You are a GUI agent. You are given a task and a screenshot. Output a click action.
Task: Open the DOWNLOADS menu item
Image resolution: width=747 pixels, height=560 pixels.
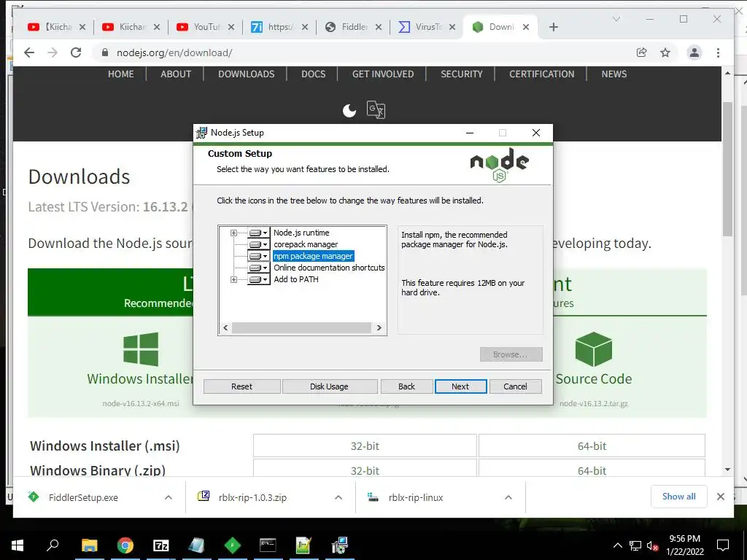point(247,74)
